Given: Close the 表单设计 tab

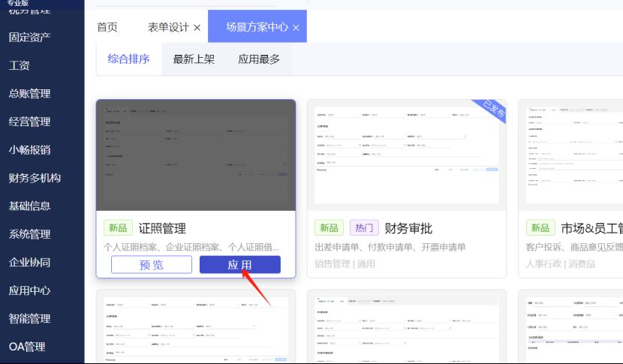Looking at the screenshot, I should (197, 28).
